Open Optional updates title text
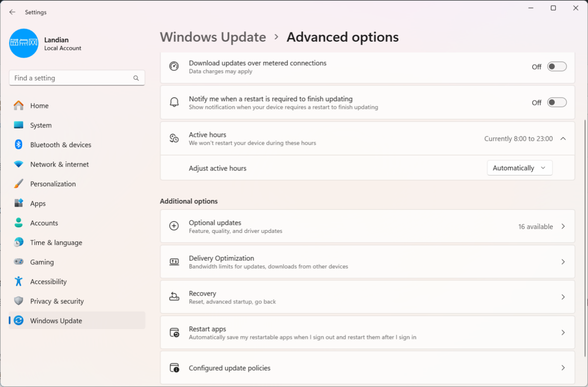 215,223
